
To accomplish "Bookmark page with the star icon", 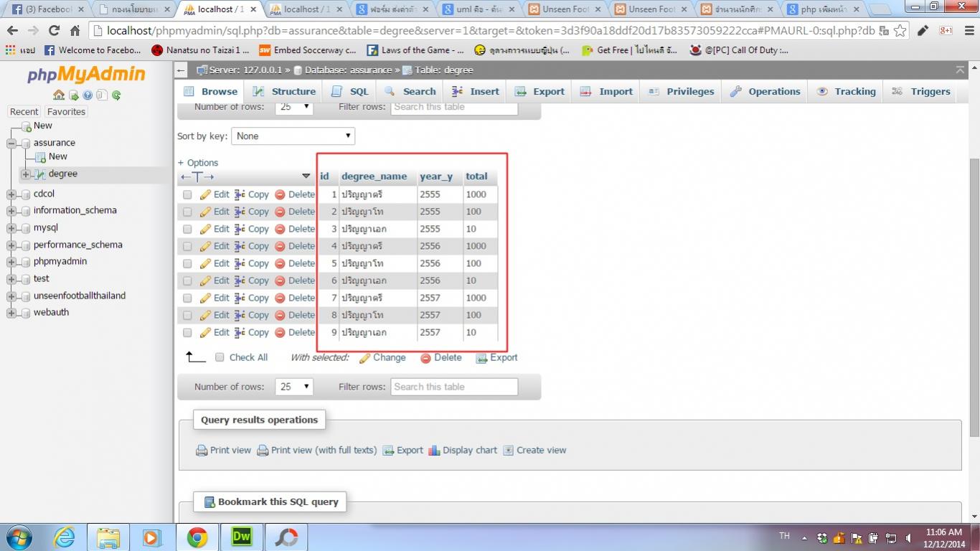I will [900, 31].
